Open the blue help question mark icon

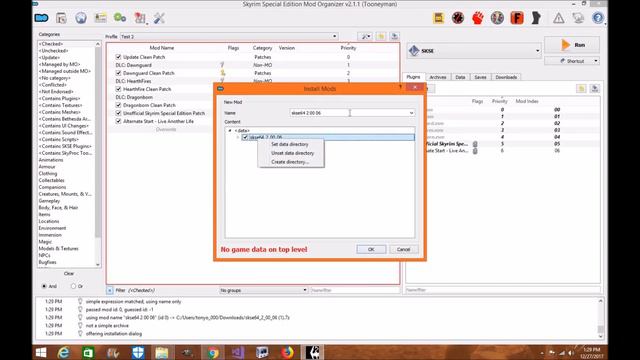(598, 18)
